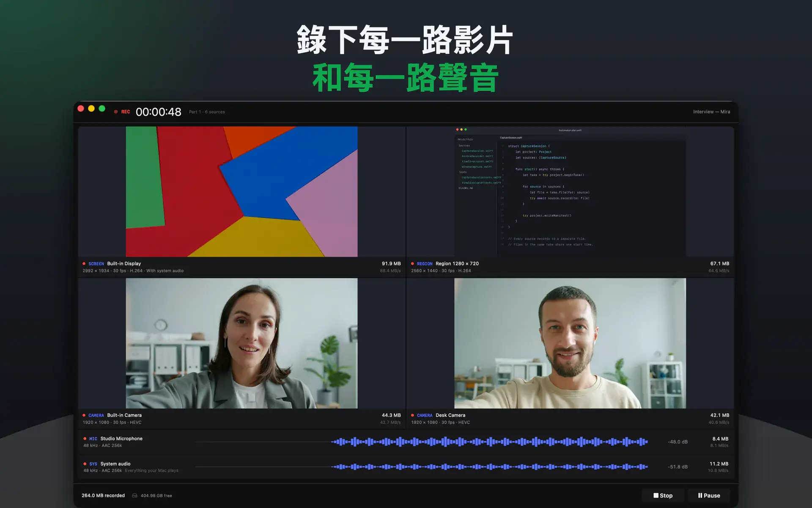The image size is (812, 508).
Task: Click the 'Region 1280 × 720' source name
Action: 457,263
